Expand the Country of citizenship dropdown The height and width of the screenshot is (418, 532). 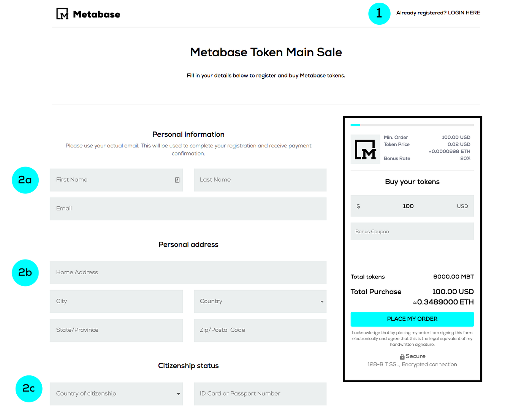tap(116, 394)
